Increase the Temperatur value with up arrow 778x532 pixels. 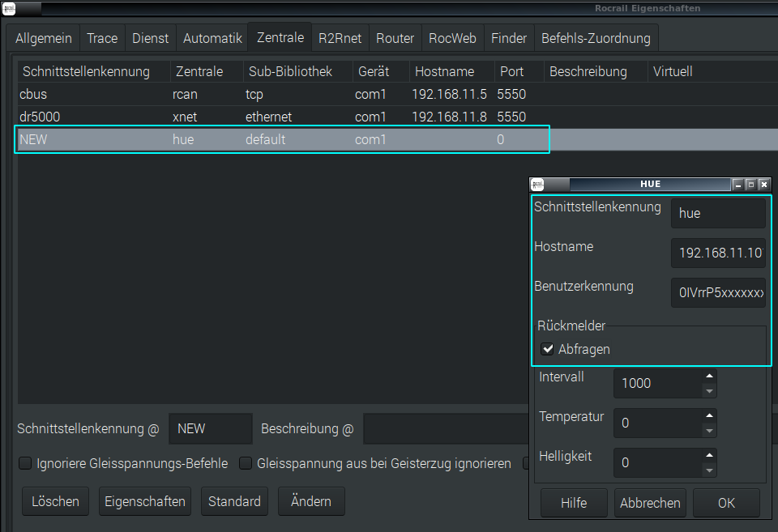coord(709,415)
